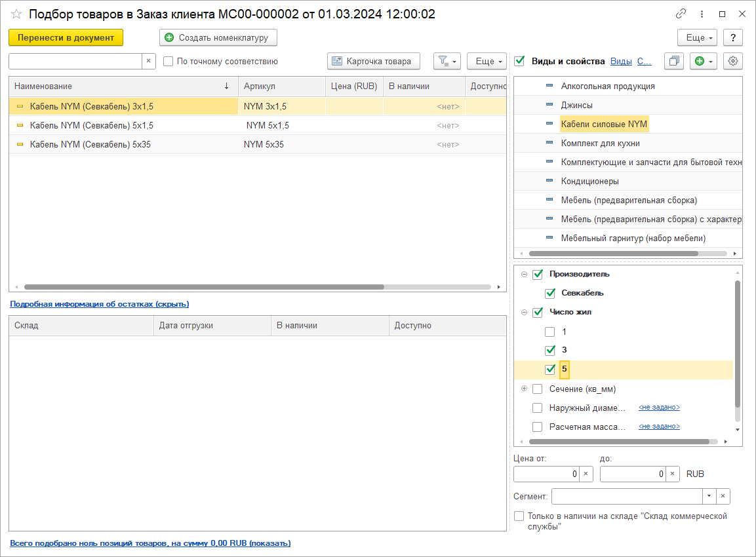
Task: Click the collapse-all groups icon
Action: pyautogui.click(x=673, y=61)
